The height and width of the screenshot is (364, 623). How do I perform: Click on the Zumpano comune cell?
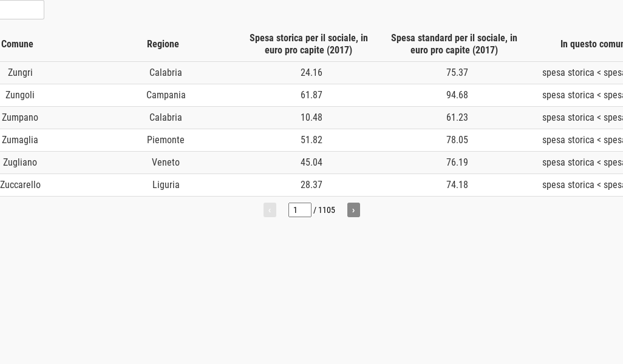tap(20, 118)
